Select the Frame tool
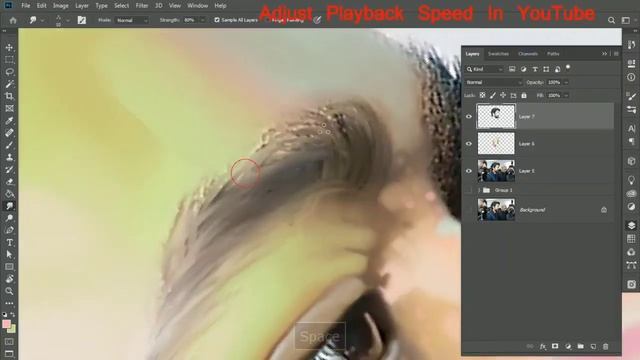This screenshot has width=640, height=360. click(x=9, y=109)
